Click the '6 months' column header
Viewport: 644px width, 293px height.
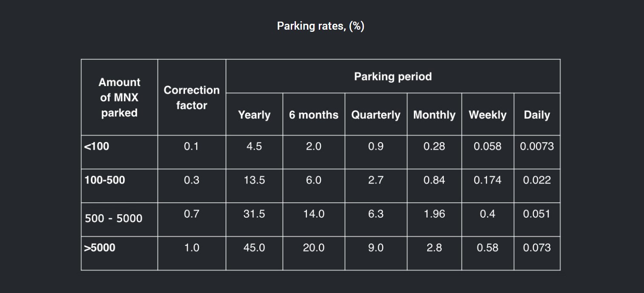(314, 115)
